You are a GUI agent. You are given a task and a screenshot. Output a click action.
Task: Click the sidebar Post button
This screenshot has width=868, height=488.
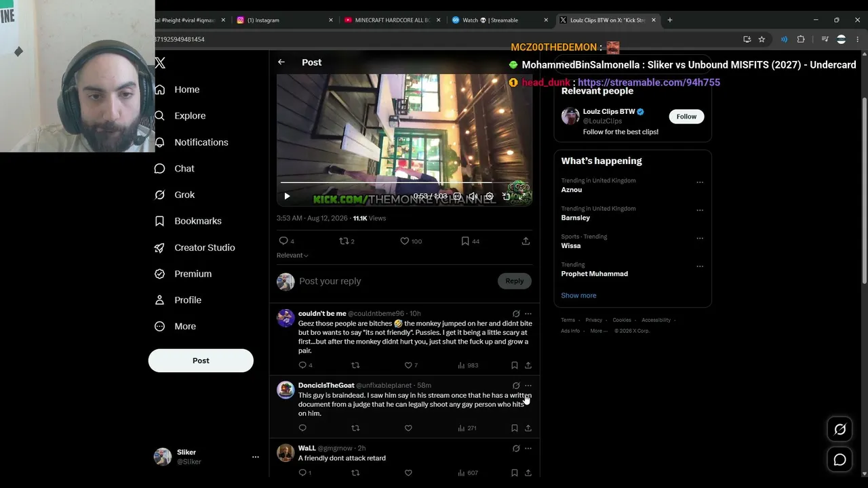(201, 361)
